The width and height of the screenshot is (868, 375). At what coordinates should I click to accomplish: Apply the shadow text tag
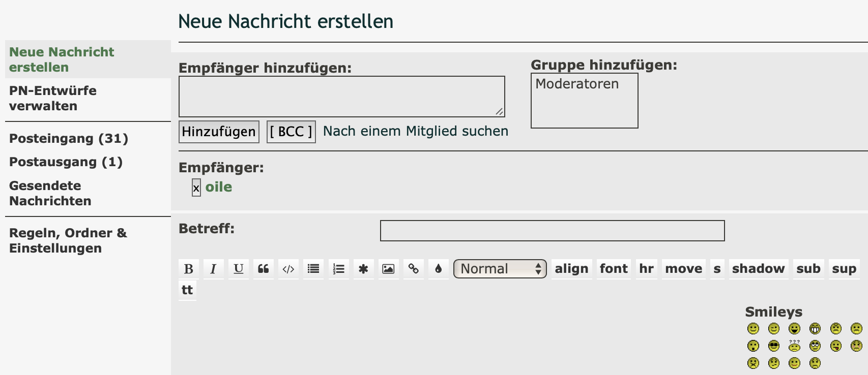coord(758,269)
